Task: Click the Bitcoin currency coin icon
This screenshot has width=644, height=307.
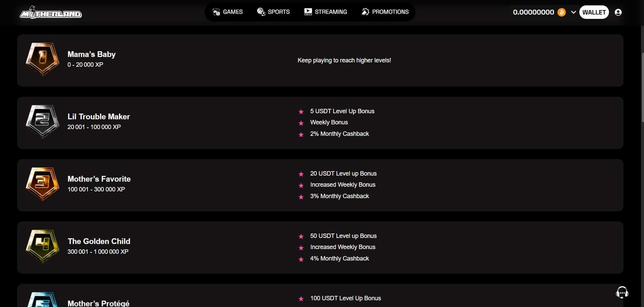Action: tap(561, 12)
